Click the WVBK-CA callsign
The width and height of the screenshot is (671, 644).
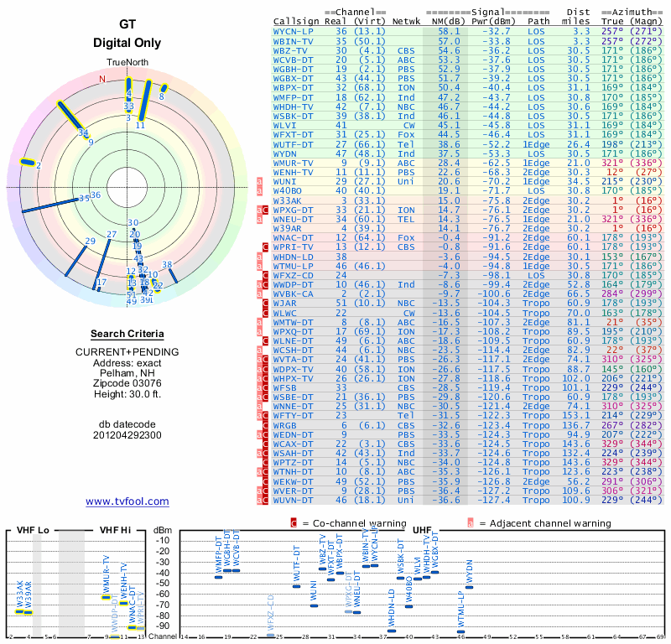293,294
